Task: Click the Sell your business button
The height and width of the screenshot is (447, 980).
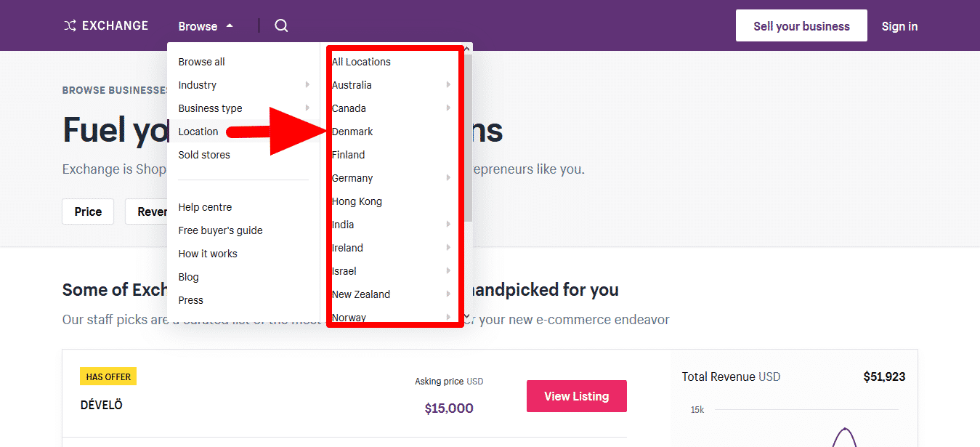Action: tap(801, 26)
